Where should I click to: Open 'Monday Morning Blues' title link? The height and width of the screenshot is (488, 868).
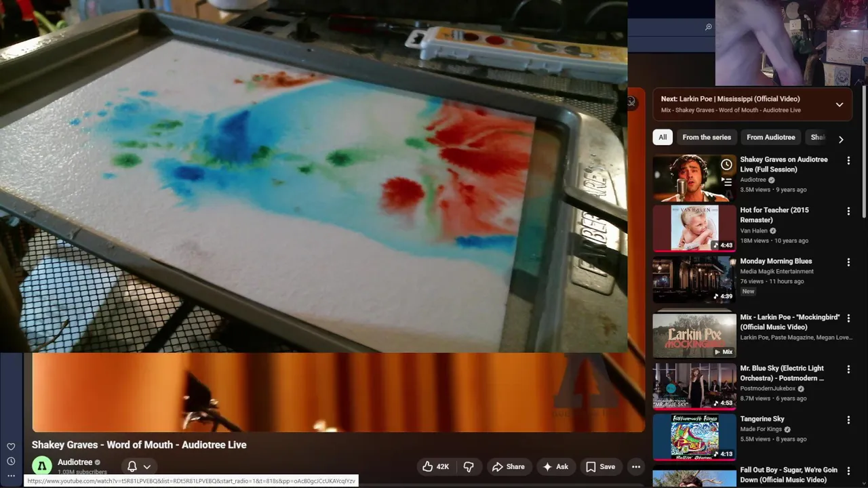tap(776, 261)
